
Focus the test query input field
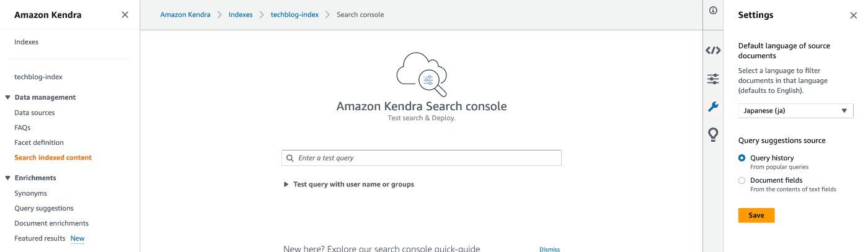pos(422,158)
